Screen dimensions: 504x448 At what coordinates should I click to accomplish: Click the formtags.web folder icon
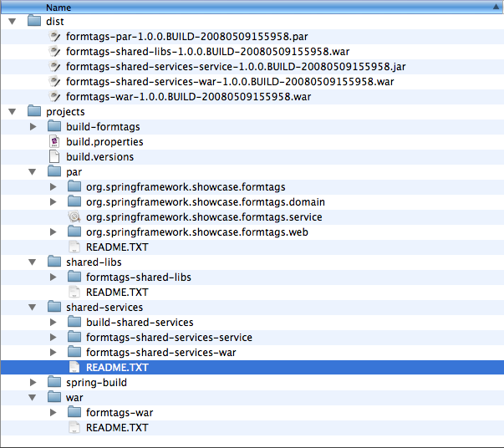click(74, 232)
